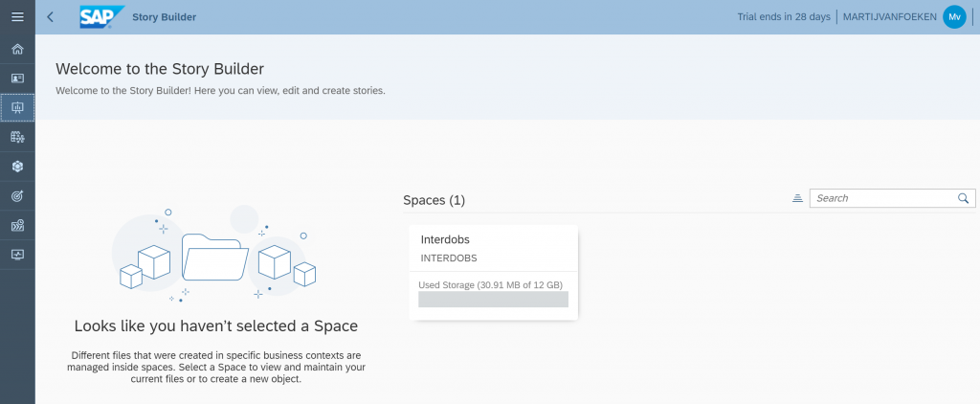Open the Data Access Controls sidebar icon
The height and width of the screenshot is (404, 980).
point(17,225)
